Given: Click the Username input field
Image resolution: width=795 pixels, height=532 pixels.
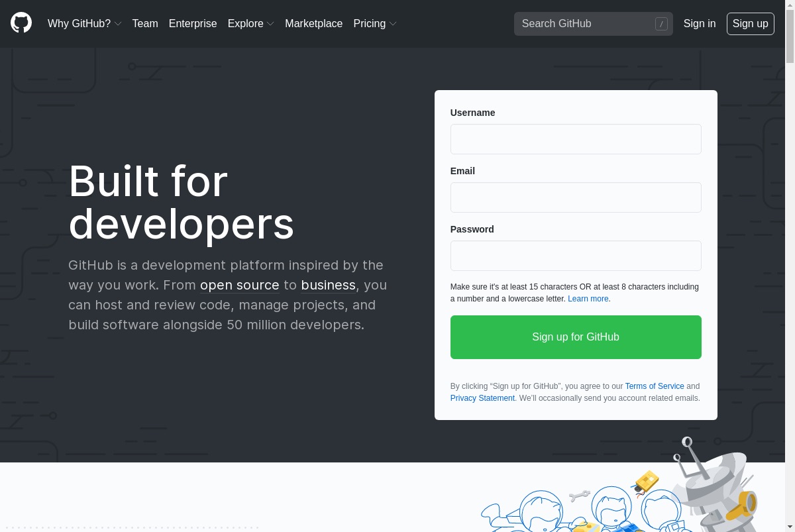Looking at the screenshot, I should click(x=576, y=139).
